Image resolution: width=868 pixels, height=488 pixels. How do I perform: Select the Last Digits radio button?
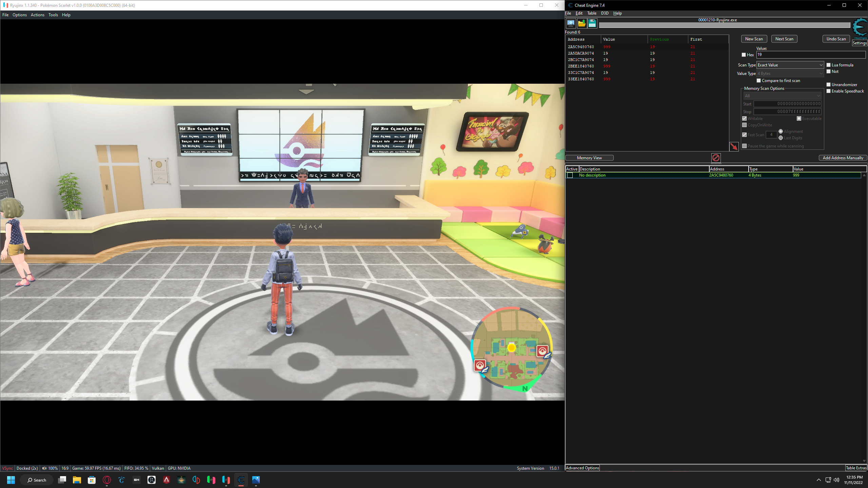coord(781,138)
